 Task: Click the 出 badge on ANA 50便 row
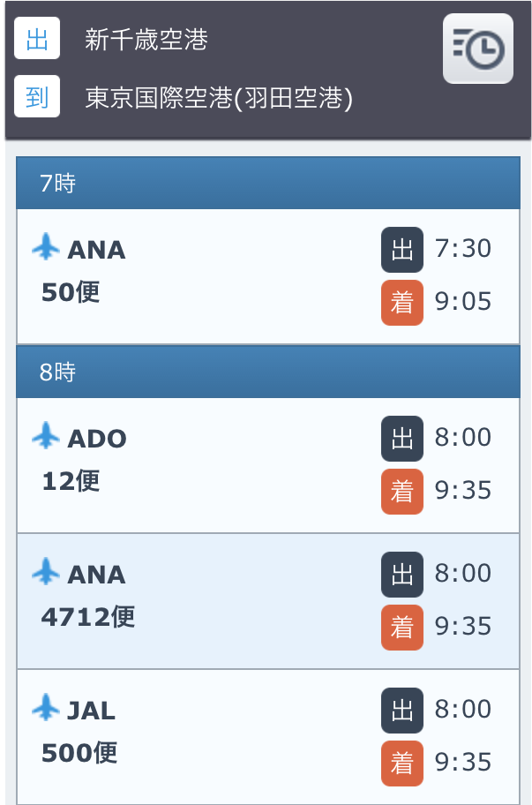point(402,249)
